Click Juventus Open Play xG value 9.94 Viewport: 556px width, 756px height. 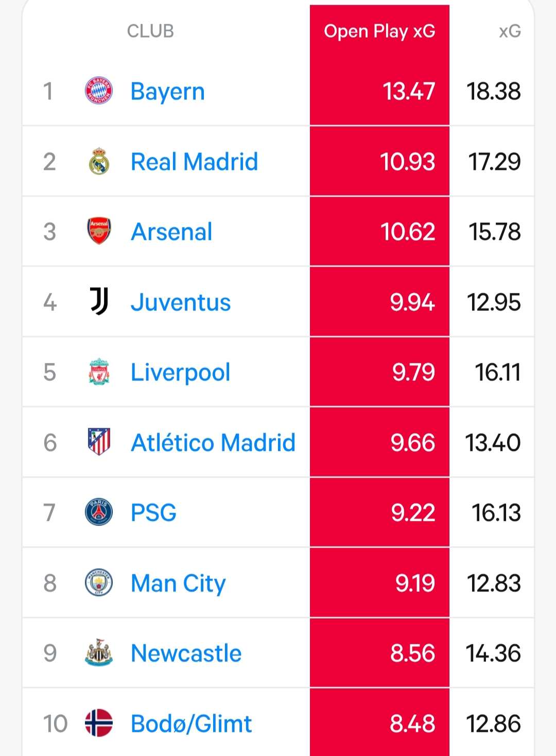click(412, 302)
